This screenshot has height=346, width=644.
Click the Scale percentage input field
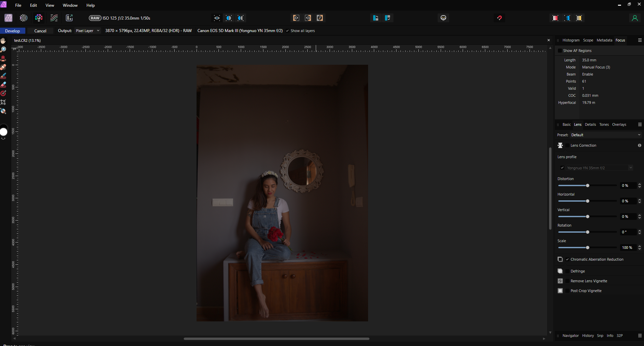pos(627,248)
